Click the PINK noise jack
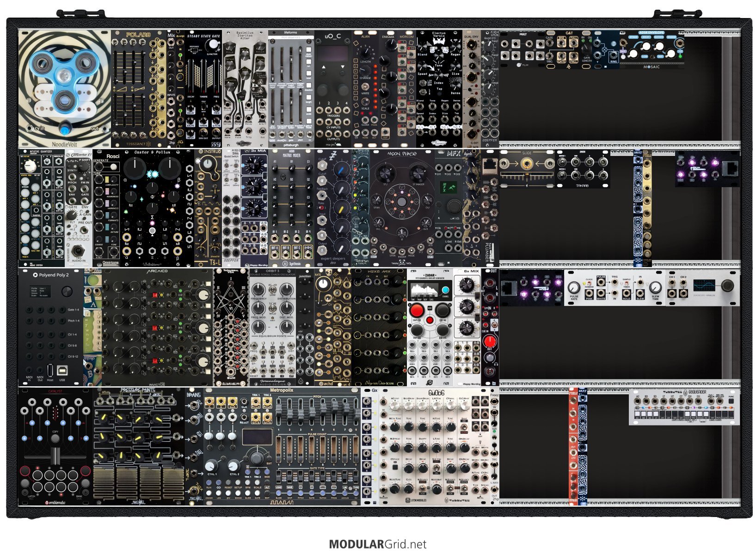Screen dimensions: 756x554 coord(589,293)
